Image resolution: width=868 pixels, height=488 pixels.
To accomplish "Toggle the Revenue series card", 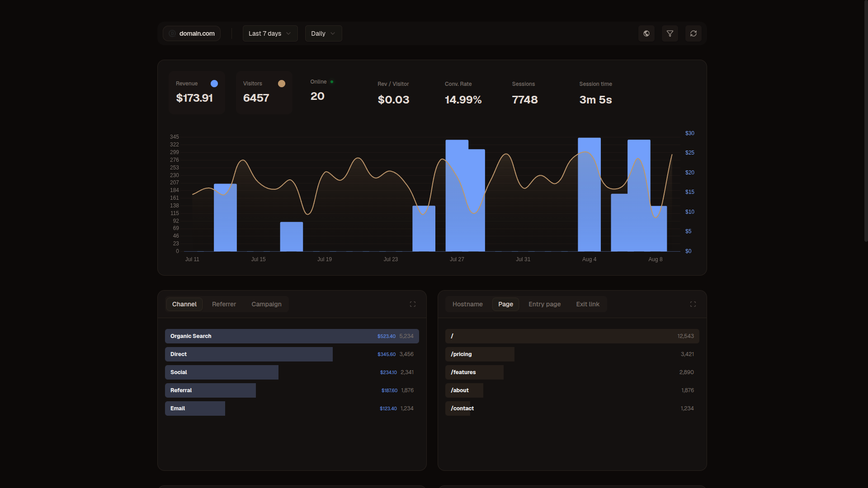I will [197, 93].
